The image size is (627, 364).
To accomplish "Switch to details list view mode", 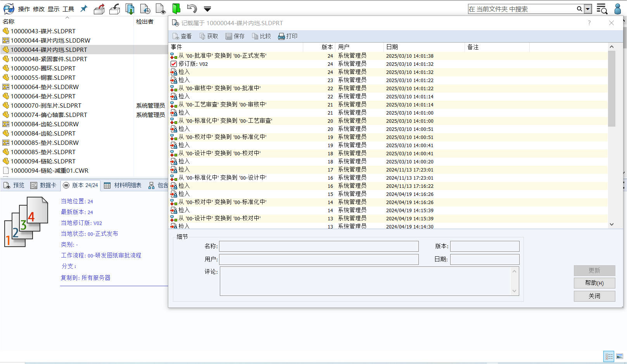I will [609, 356].
